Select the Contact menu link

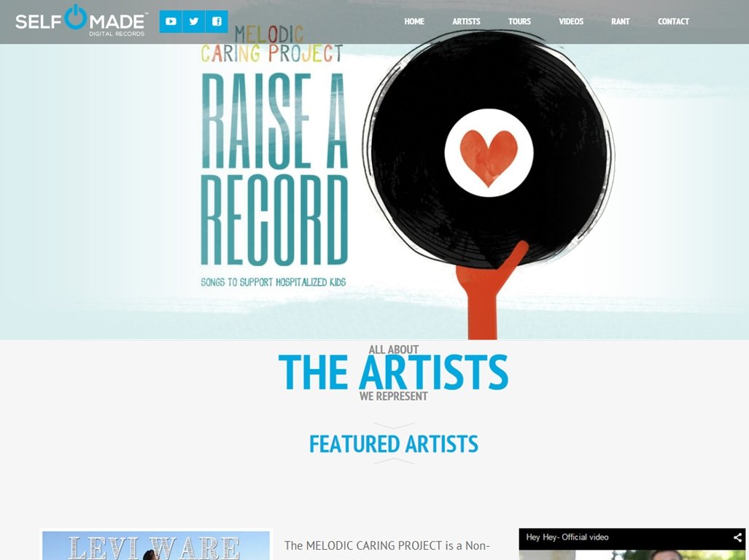(x=673, y=21)
